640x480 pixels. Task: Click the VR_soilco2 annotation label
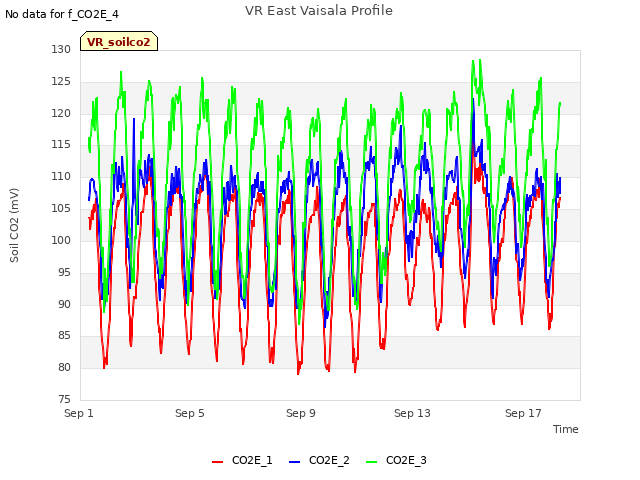119,42
